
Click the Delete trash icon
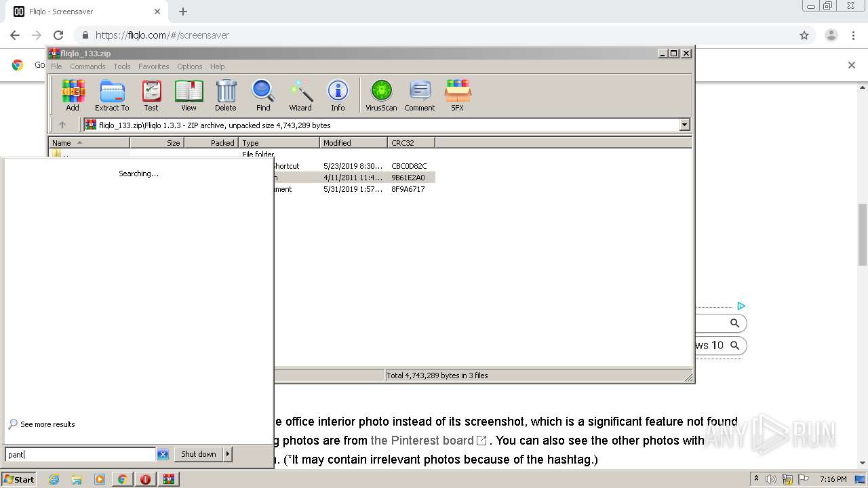(x=226, y=95)
